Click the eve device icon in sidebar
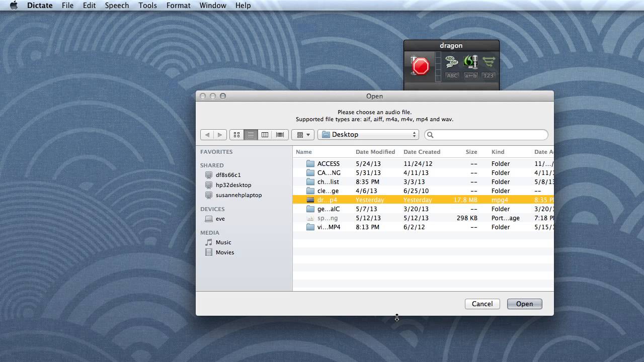Image resolution: width=644 pixels, height=362 pixels. (x=209, y=219)
